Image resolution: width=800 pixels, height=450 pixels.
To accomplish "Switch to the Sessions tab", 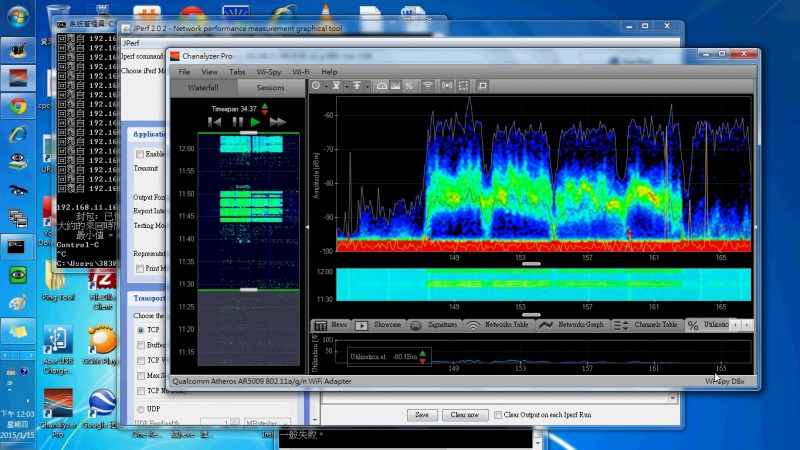I will (x=264, y=88).
